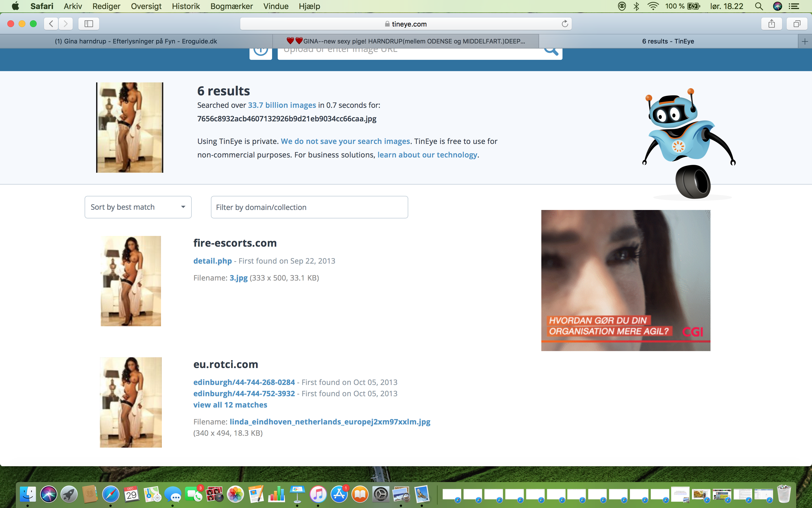Launch Siri from the Dock

[49, 494]
